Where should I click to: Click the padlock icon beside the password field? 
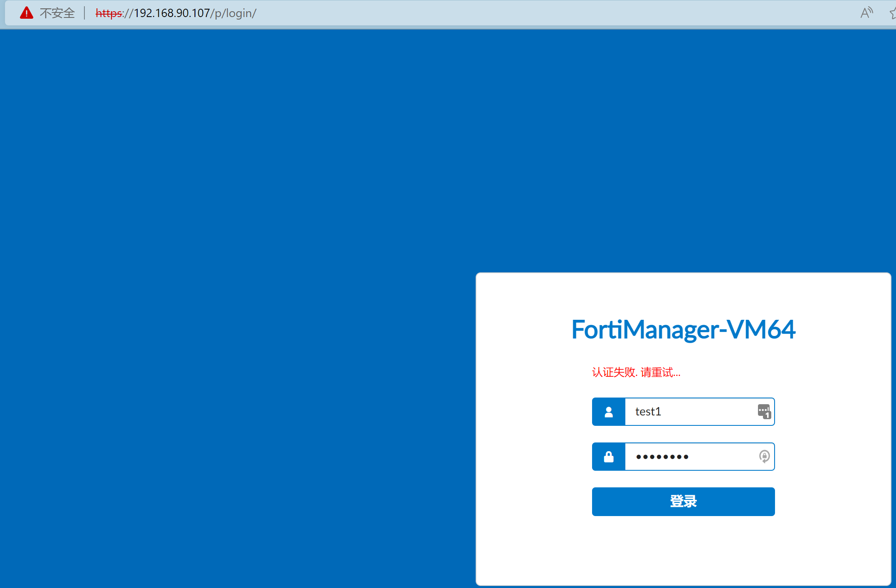[x=608, y=457]
